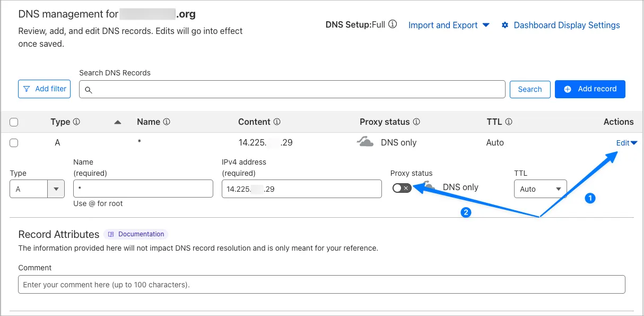
Task: Click the info icon beside the Name column
Action: coord(166,122)
